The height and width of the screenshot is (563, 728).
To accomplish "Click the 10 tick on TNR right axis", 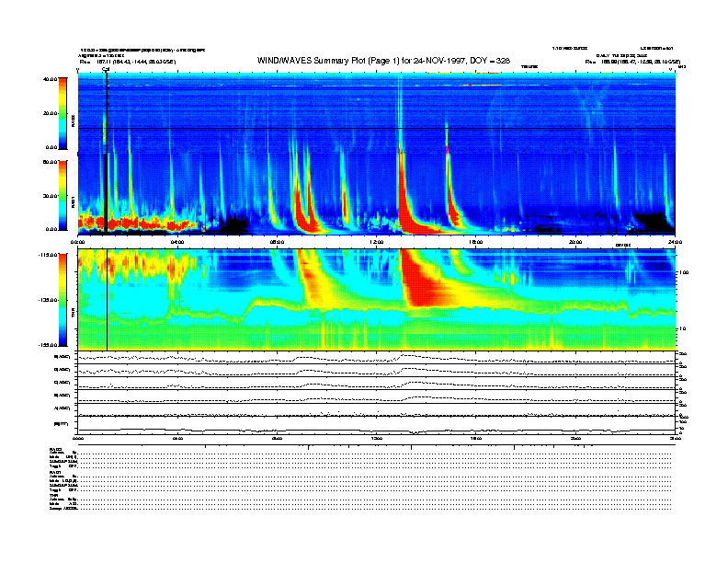I will pos(682,328).
